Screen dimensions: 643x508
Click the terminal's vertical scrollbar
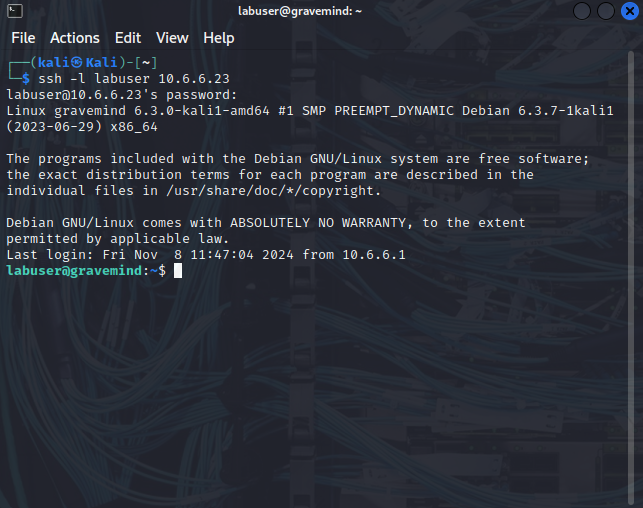tap(631, 278)
